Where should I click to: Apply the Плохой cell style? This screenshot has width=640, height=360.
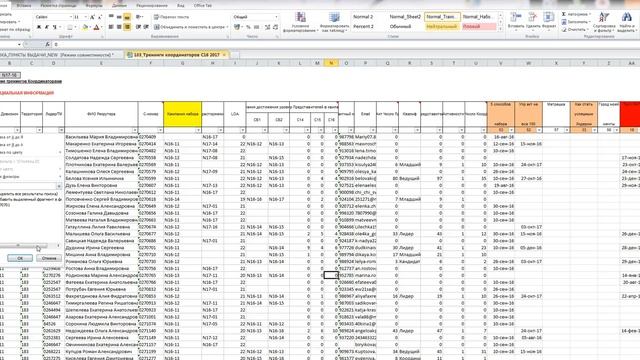(479, 27)
